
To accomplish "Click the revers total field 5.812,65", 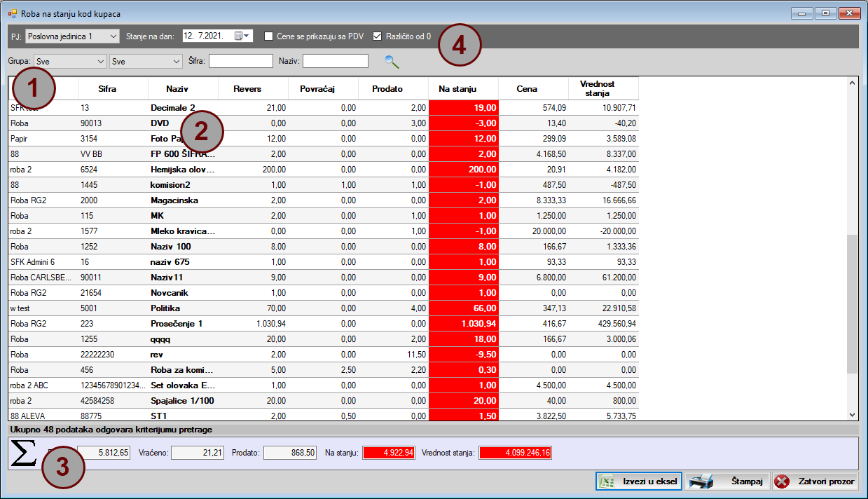I will click(104, 453).
